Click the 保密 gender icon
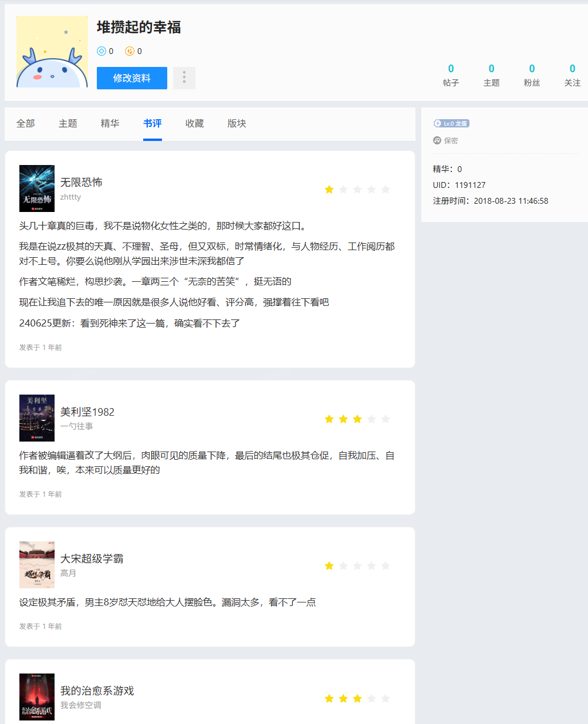Viewport: 588px width, 724px height. point(437,140)
